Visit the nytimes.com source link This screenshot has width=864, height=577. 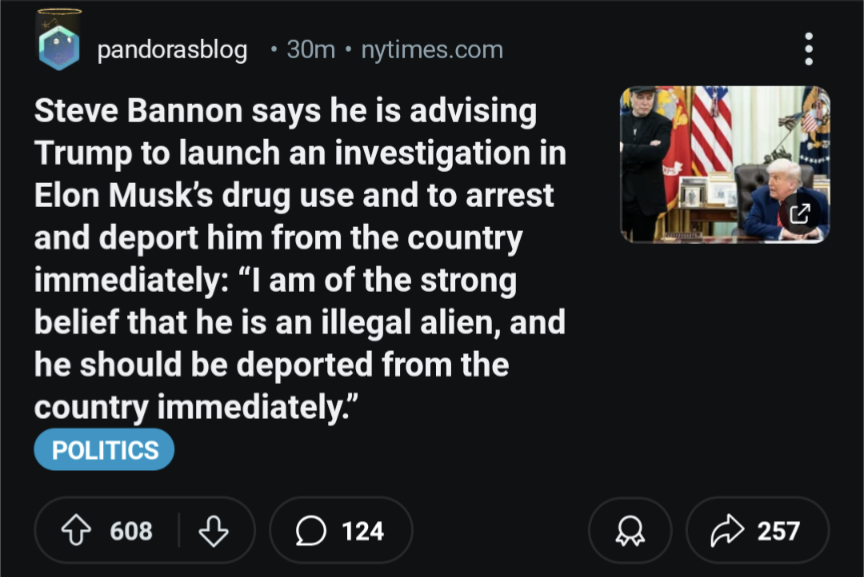(432, 49)
